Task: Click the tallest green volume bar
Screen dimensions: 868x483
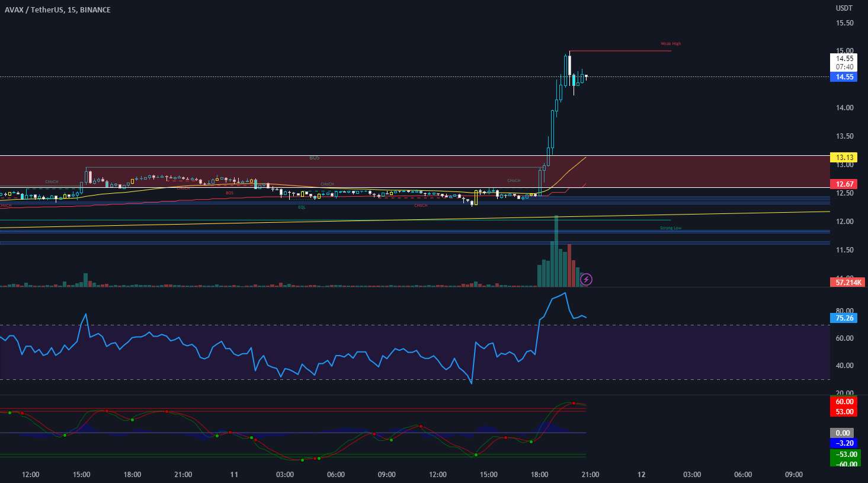Action: tap(556, 251)
